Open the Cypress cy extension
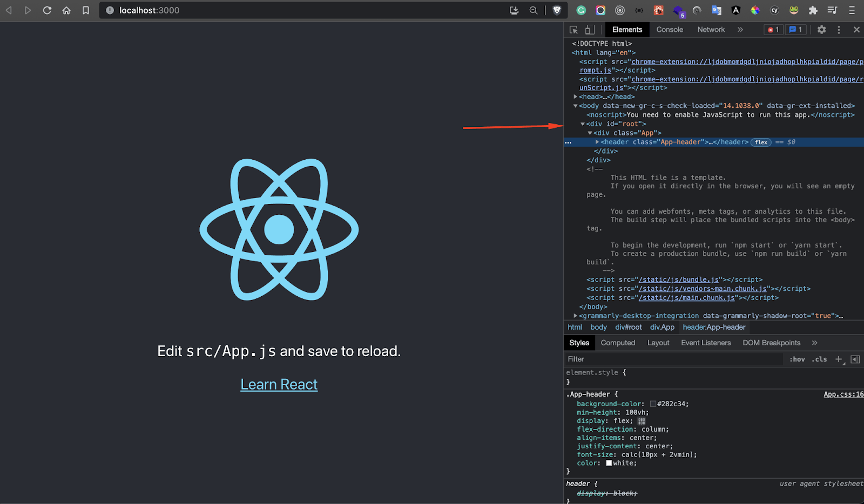The height and width of the screenshot is (504, 864). pos(774,10)
